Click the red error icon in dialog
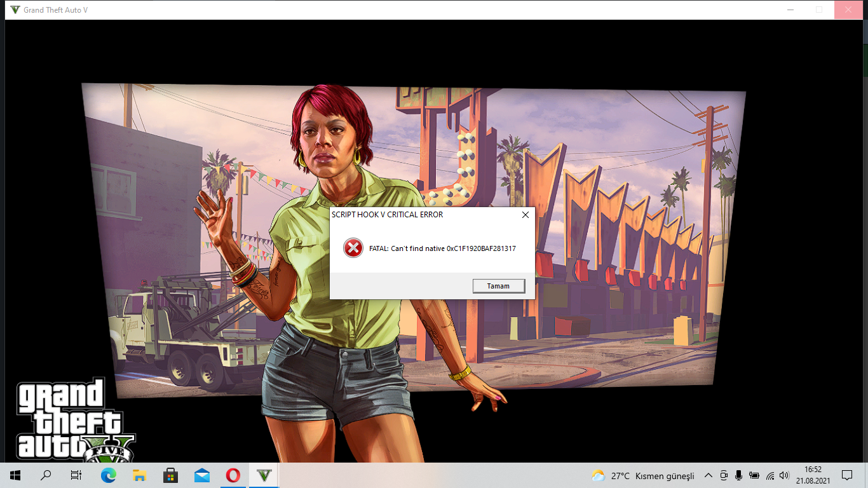Screen dimensions: 868x488 click(x=353, y=248)
